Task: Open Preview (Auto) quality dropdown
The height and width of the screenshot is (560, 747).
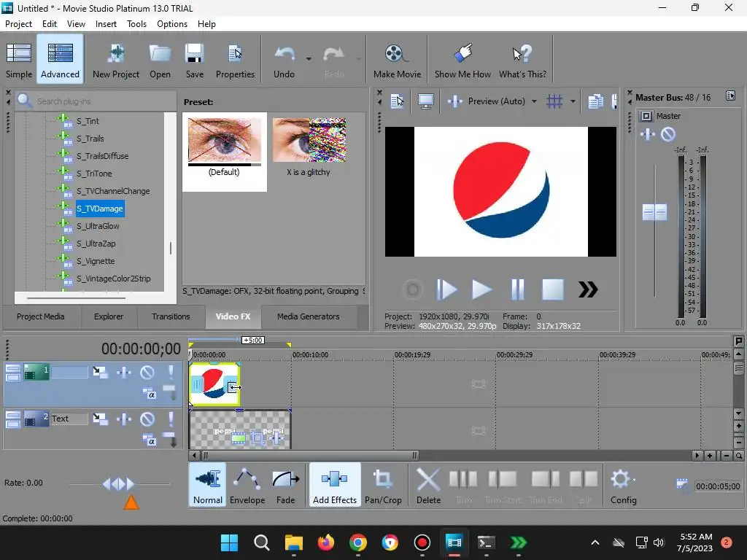Action: tap(534, 101)
